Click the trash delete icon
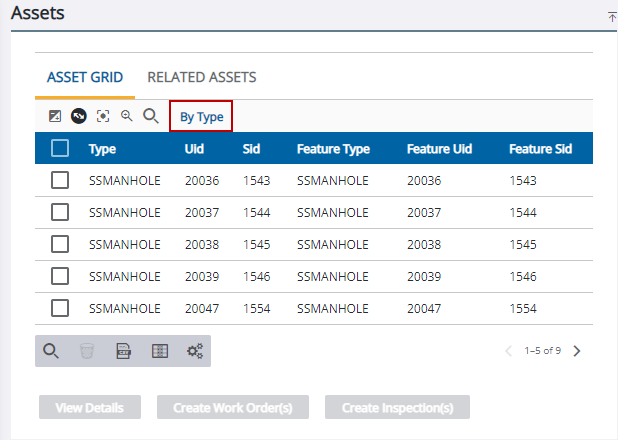The width and height of the screenshot is (618, 440). 87,351
